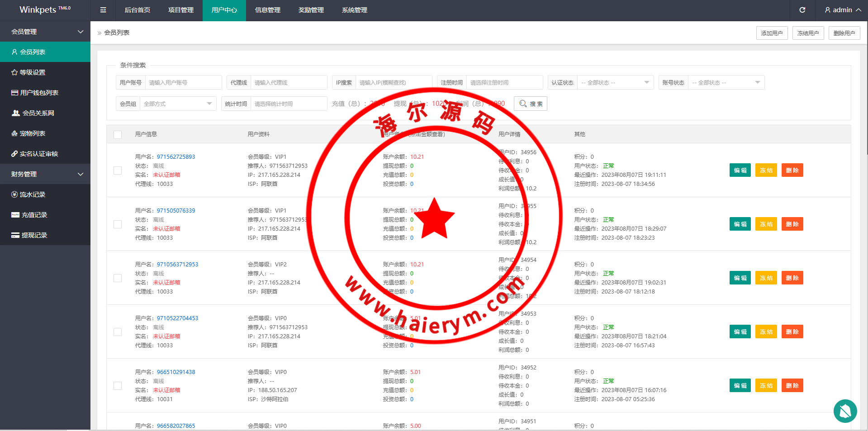868x431 pixels.
Task: Switch to the 奖励管理 top menu
Action: [311, 10]
